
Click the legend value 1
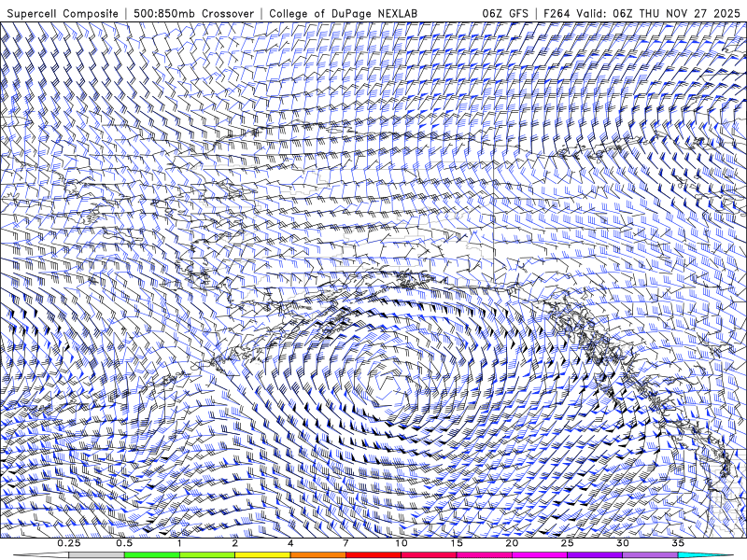[x=179, y=543]
